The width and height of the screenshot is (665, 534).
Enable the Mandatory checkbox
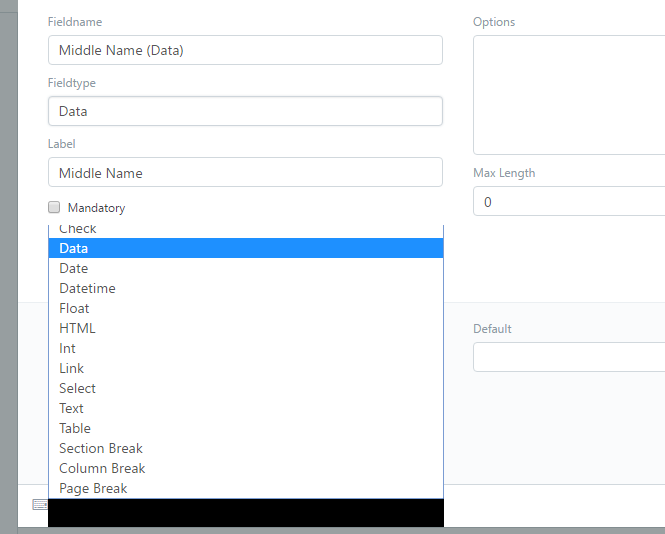[x=54, y=207]
